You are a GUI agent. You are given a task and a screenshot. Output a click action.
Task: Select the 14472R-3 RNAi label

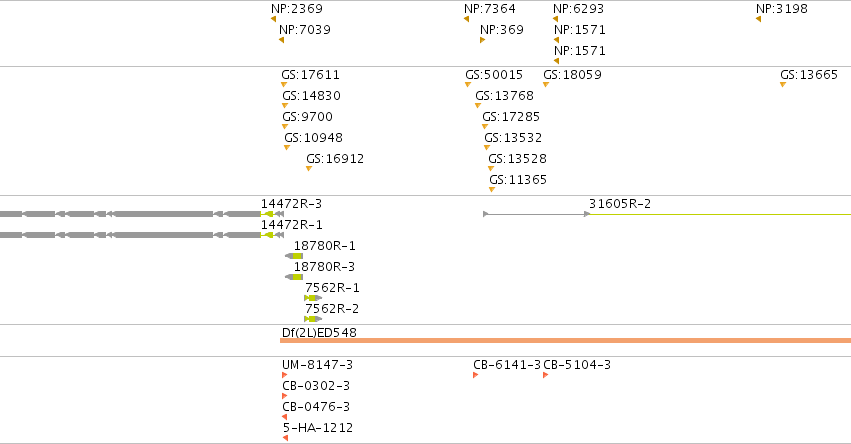(291, 204)
